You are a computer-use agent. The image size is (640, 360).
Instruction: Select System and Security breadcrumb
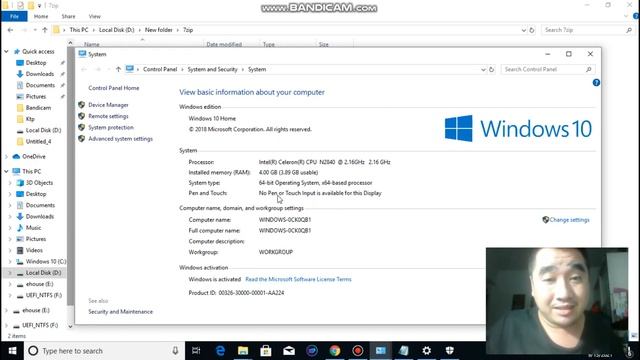(x=212, y=69)
